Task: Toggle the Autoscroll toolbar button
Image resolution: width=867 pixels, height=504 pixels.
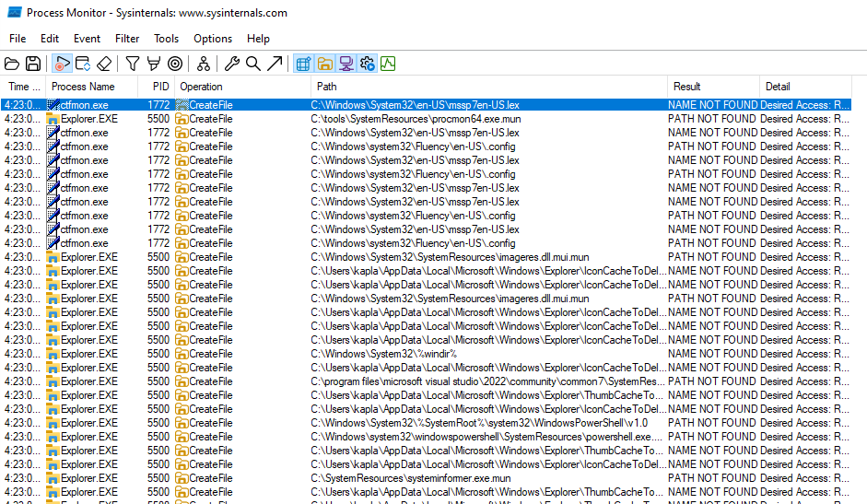Action: click(83, 64)
